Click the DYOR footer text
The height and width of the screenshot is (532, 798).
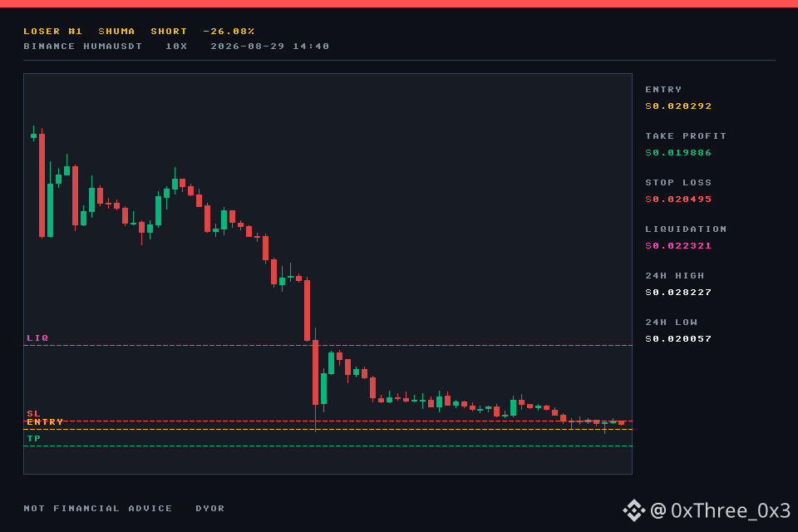click(x=210, y=509)
